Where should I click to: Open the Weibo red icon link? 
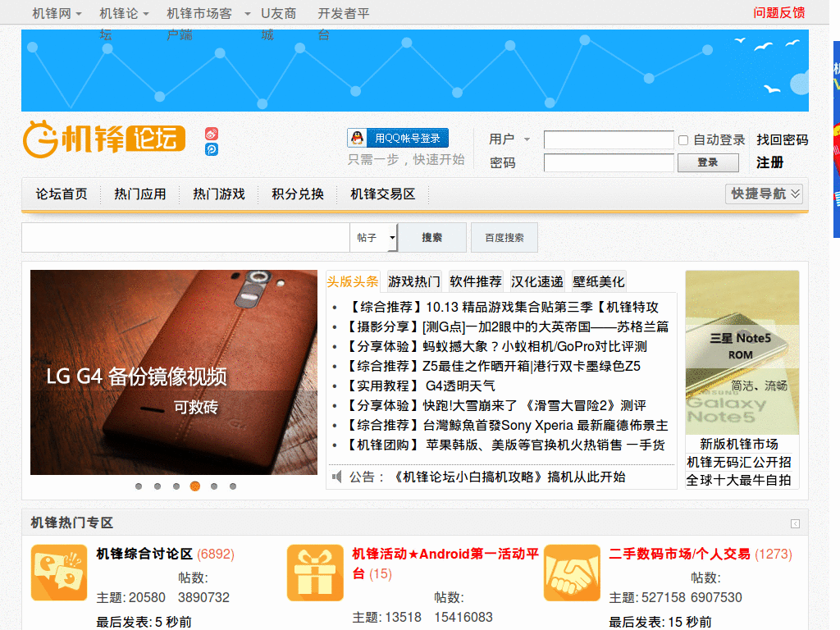coord(212,134)
